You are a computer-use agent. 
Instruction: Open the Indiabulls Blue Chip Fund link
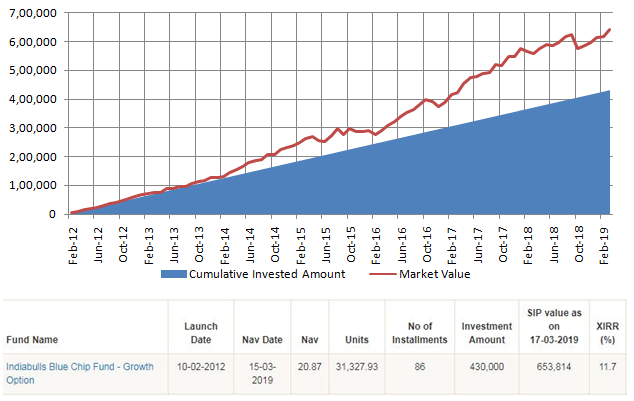tap(79, 374)
